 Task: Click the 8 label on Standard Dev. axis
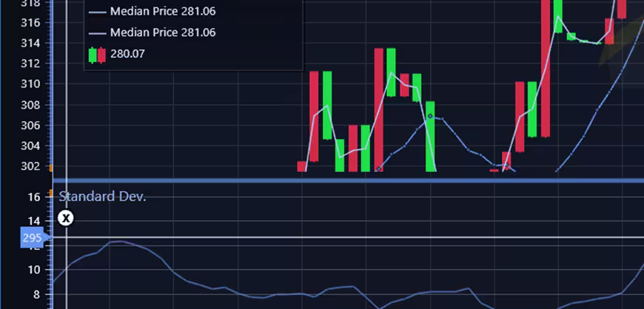point(37,295)
